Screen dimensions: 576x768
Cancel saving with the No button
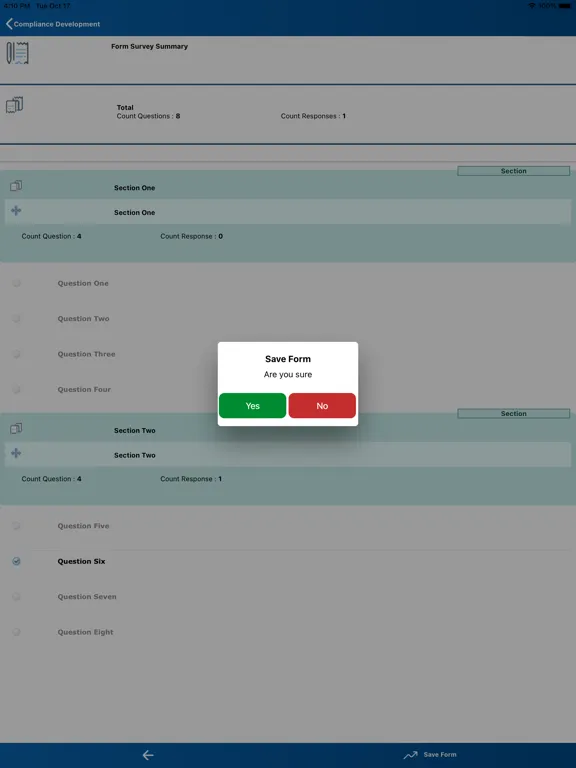point(322,406)
